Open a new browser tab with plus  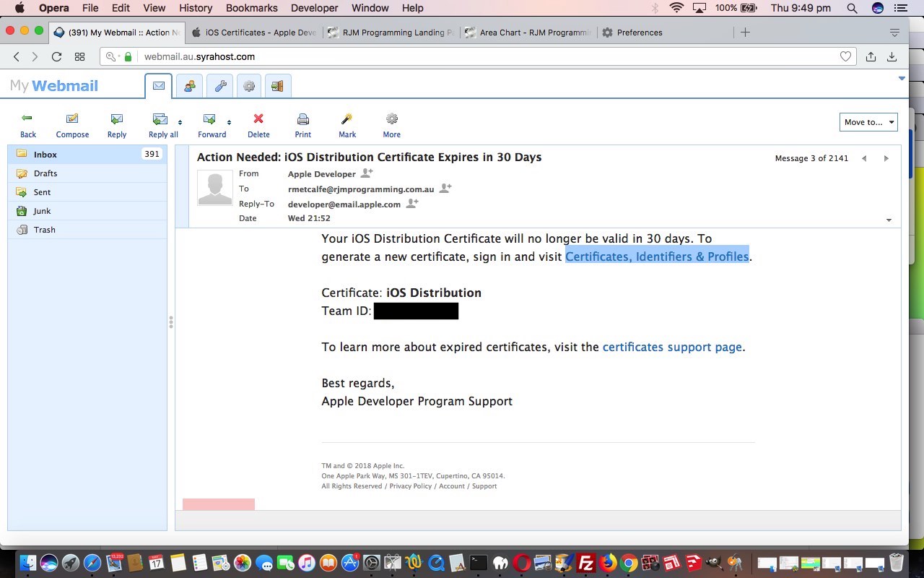coord(746,33)
